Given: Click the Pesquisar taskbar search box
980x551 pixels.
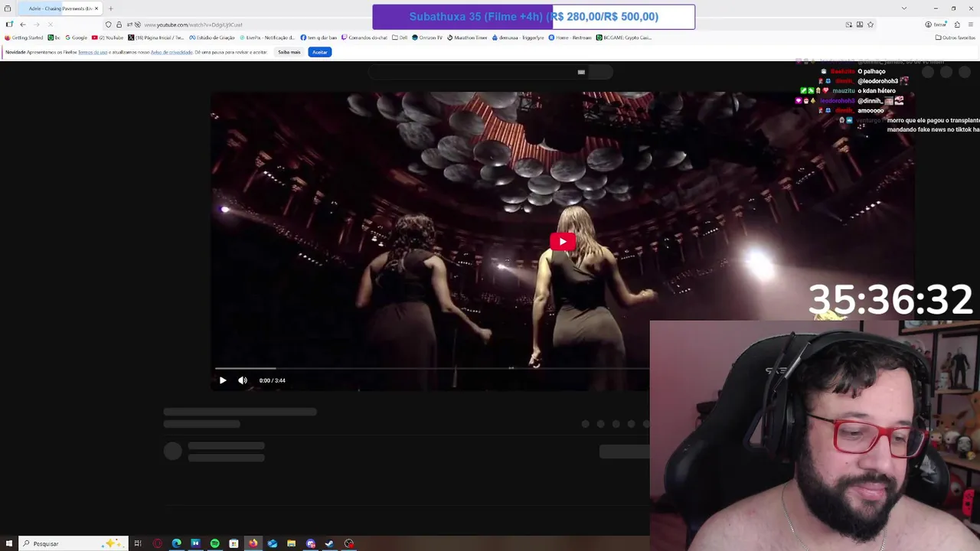Looking at the screenshot, I should pos(73,543).
